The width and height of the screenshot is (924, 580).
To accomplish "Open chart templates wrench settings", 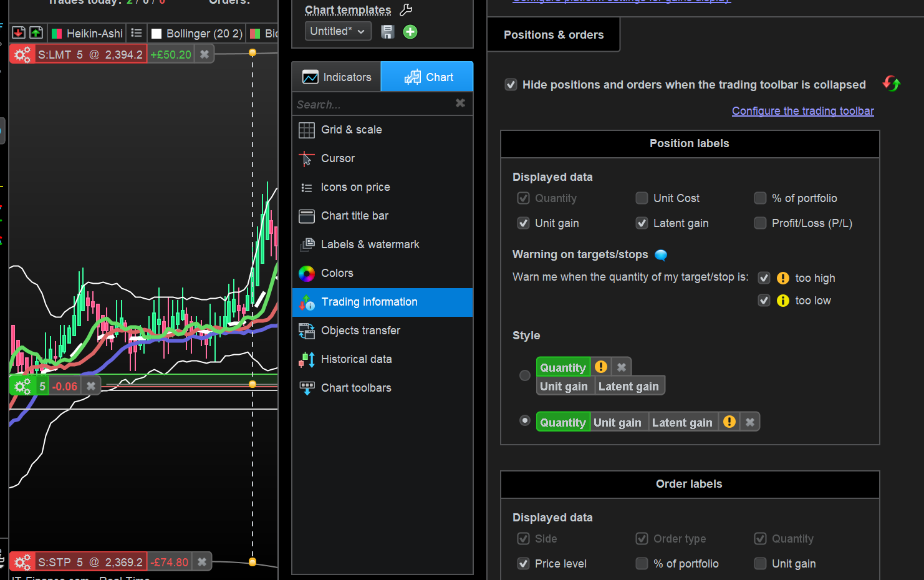I will coord(406,9).
